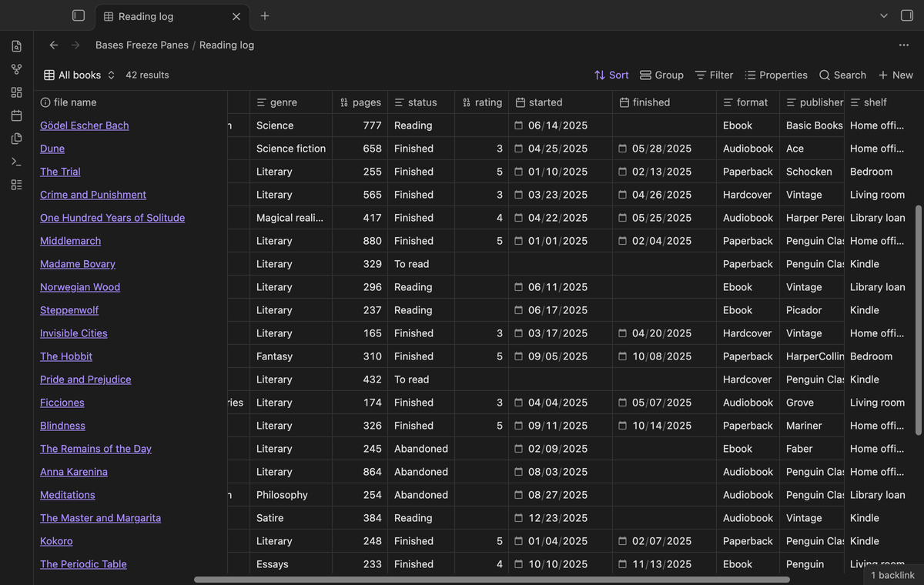Click the Search button
Image resolution: width=924 pixels, height=585 pixels.
[842, 75]
